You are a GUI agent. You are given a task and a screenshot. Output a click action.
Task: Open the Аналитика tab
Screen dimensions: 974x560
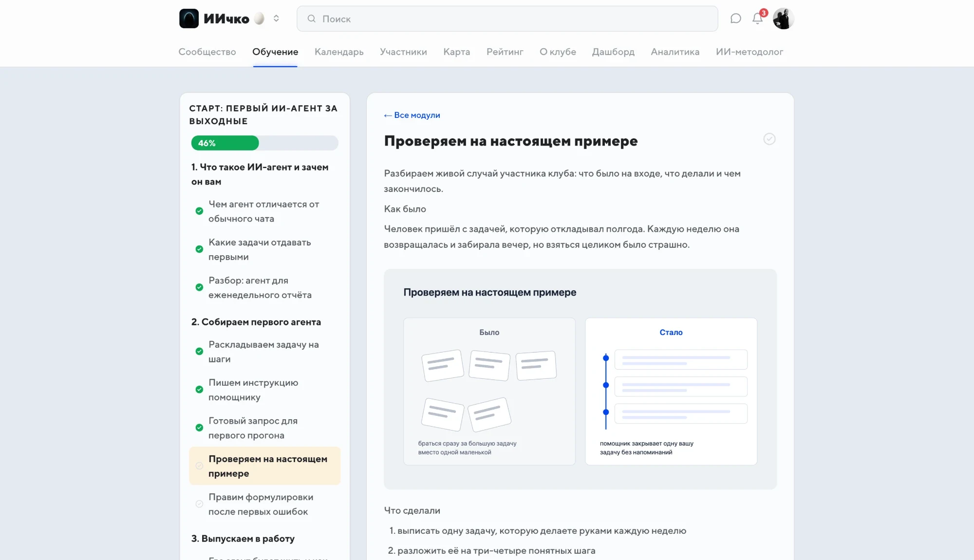[675, 52]
